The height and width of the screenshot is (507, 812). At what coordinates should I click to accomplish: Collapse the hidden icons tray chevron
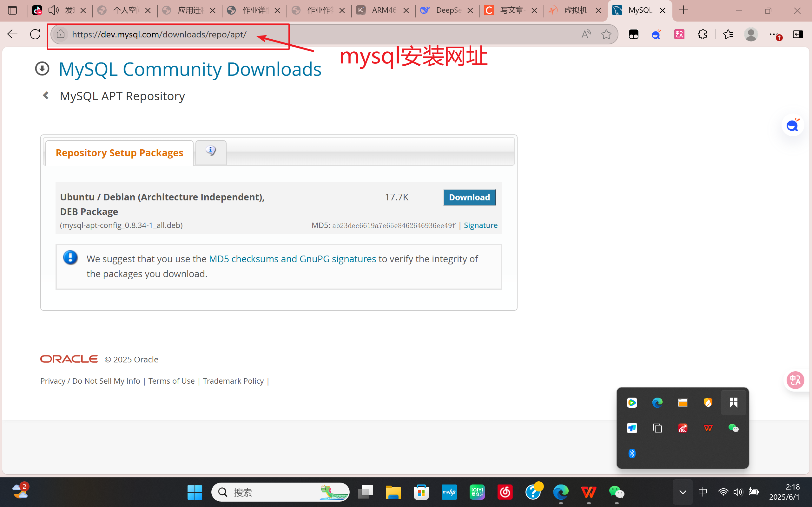[683, 492]
